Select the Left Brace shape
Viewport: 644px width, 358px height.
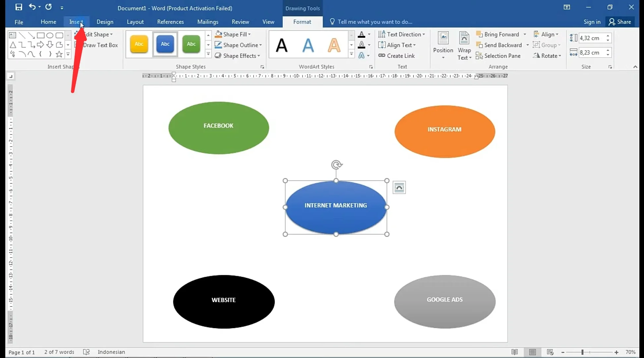tap(41, 54)
